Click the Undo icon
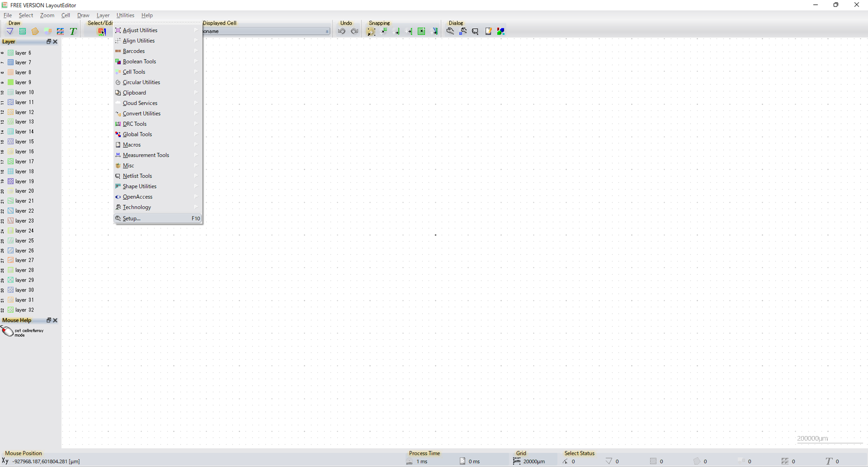868x467 pixels. [342, 31]
